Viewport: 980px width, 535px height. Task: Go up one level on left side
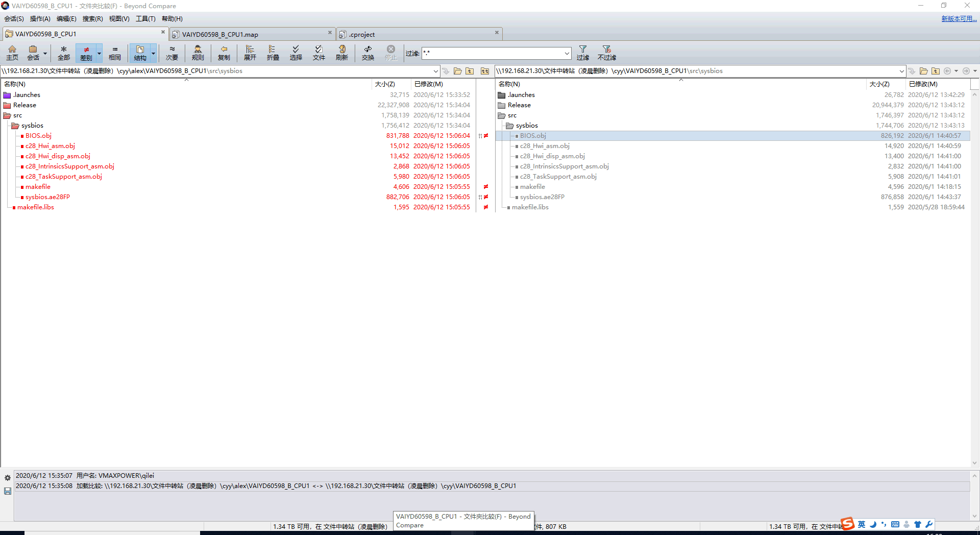pos(470,71)
